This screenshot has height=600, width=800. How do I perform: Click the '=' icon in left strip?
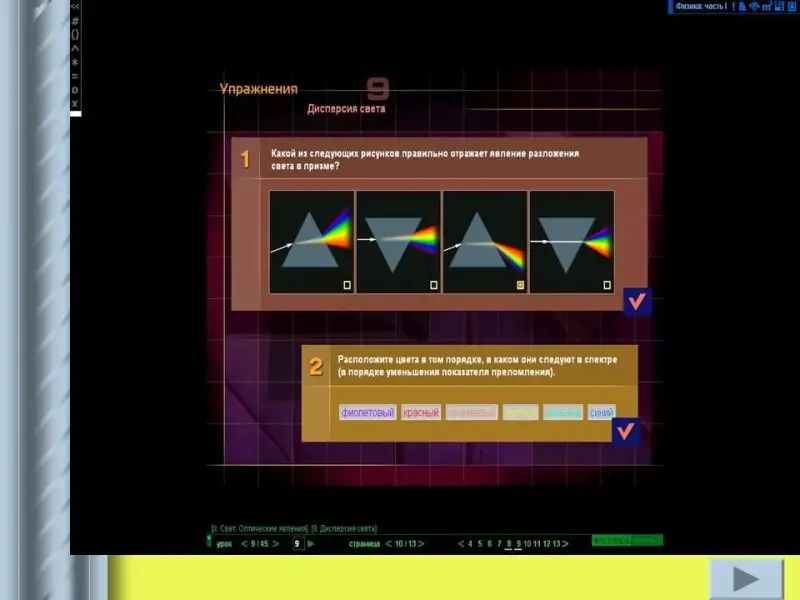coord(75,76)
